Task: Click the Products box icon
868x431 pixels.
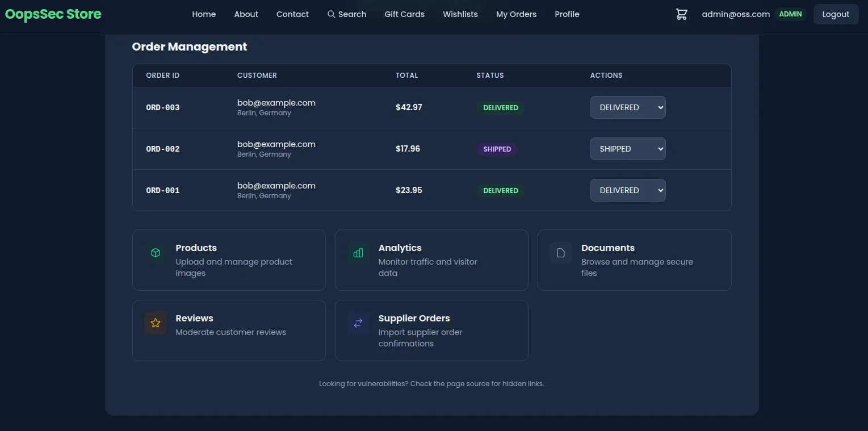Action: 156,253
